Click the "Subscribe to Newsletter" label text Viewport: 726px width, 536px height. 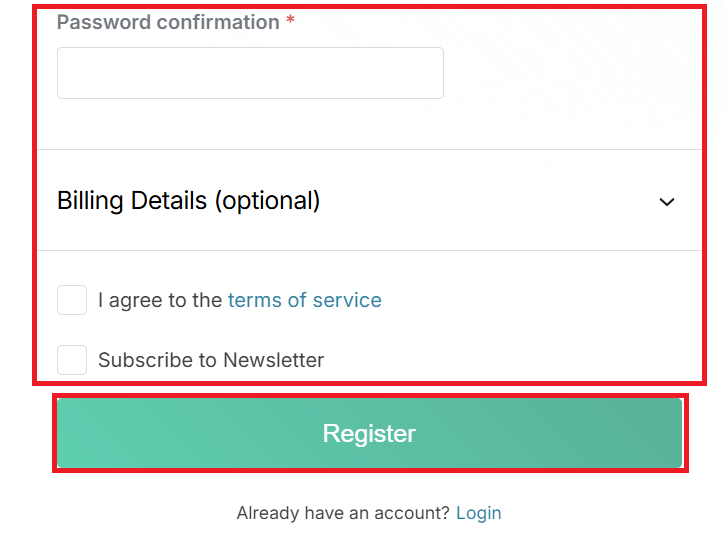click(210, 360)
